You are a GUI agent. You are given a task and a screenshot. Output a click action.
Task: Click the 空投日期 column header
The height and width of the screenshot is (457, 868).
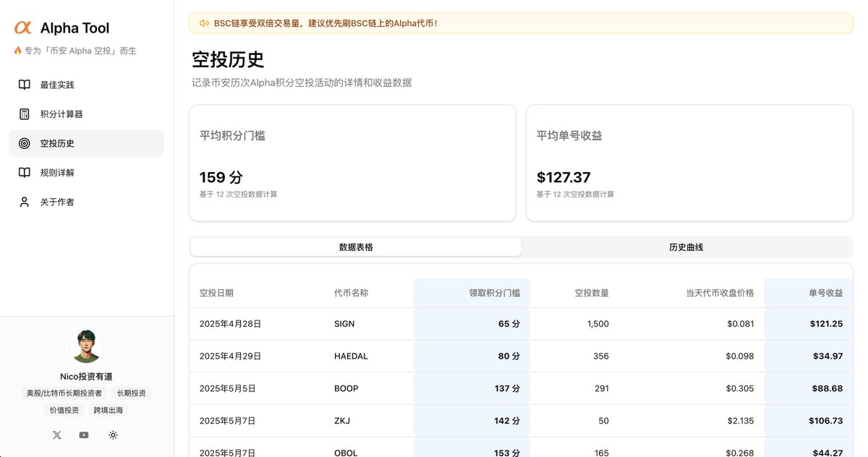[x=216, y=293]
